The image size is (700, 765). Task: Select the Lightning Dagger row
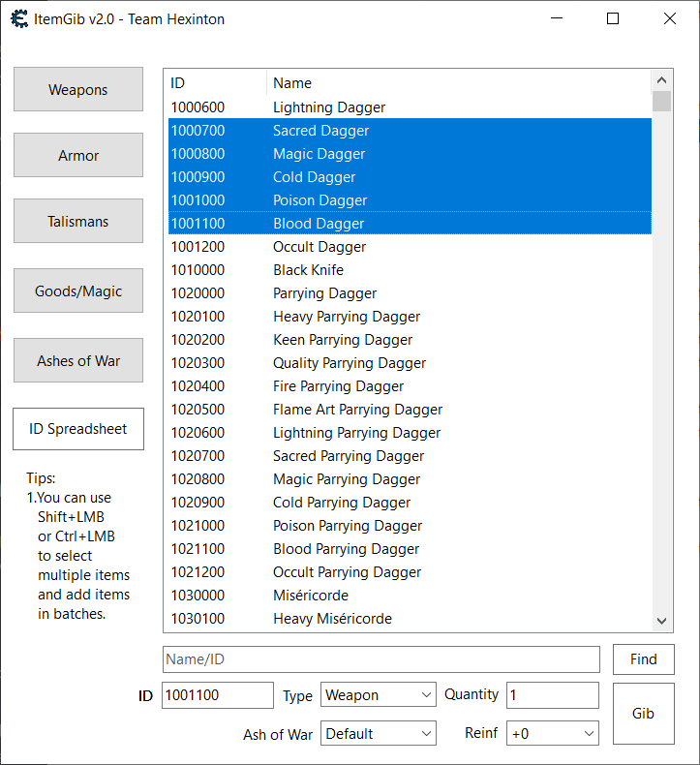[410, 107]
